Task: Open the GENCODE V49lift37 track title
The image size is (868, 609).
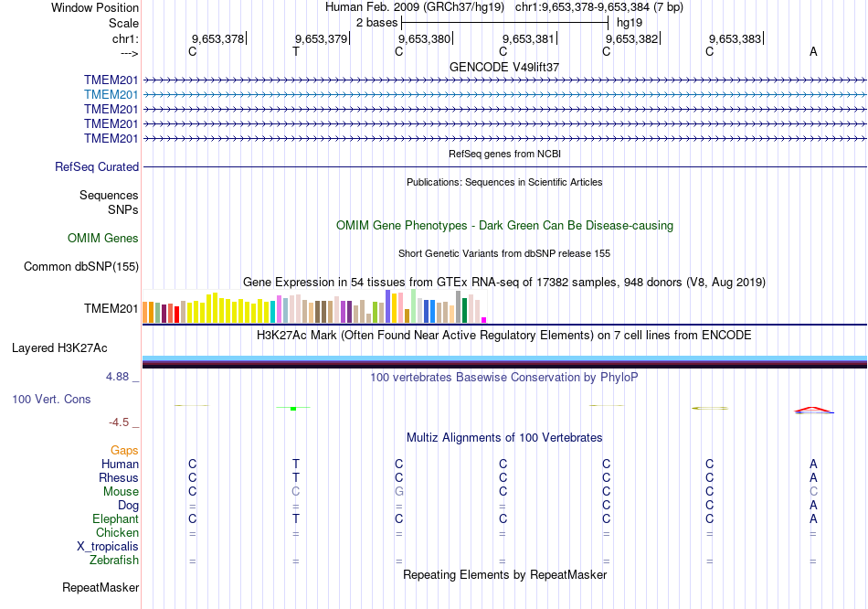Action: click(504, 67)
